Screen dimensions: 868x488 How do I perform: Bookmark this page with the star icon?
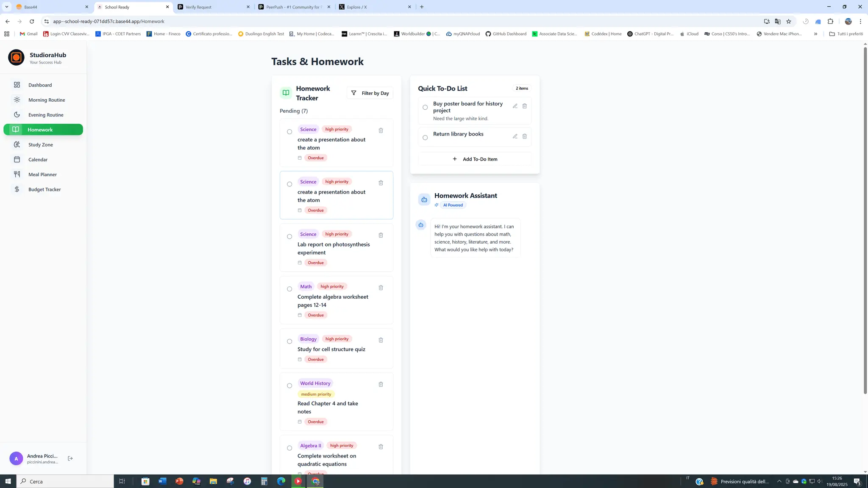tap(788, 22)
